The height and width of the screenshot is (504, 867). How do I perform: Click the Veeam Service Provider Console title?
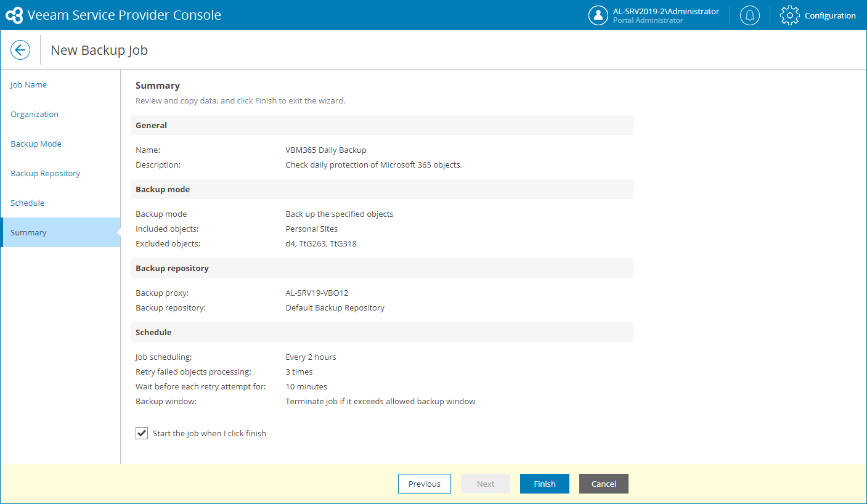124,15
